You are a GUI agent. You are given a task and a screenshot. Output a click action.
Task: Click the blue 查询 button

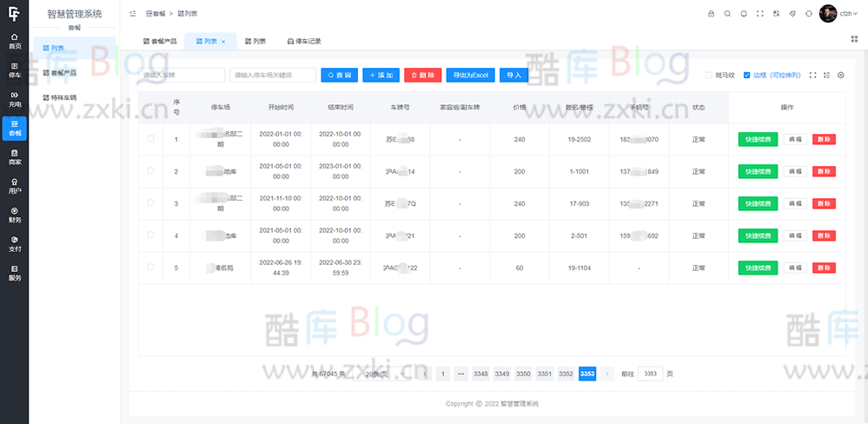click(x=340, y=76)
